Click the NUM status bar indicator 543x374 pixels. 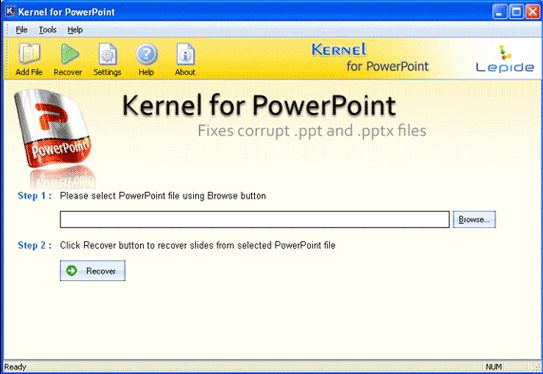point(494,367)
